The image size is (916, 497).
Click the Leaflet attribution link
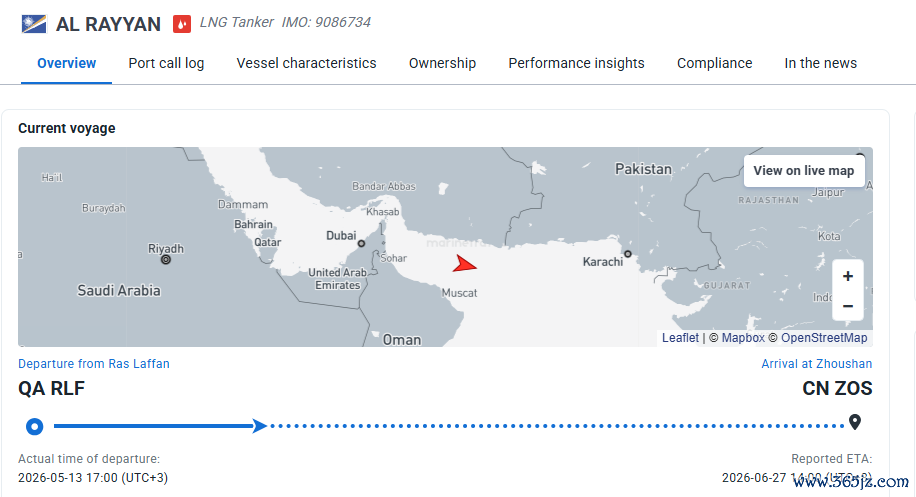[680, 338]
